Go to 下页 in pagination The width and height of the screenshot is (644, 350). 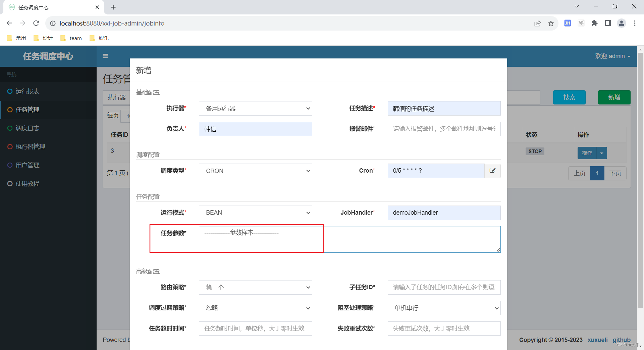click(x=615, y=173)
